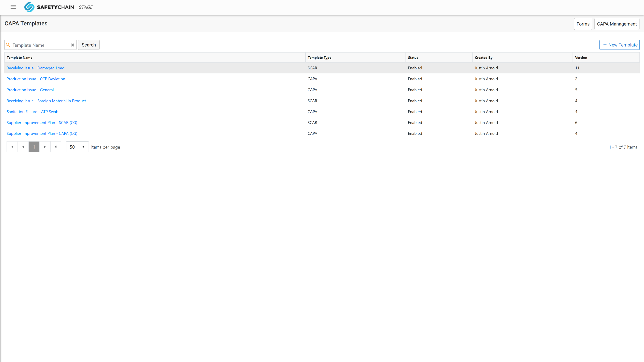Focus the Template Name search input
This screenshot has height=362, width=644.
coord(40,45)
